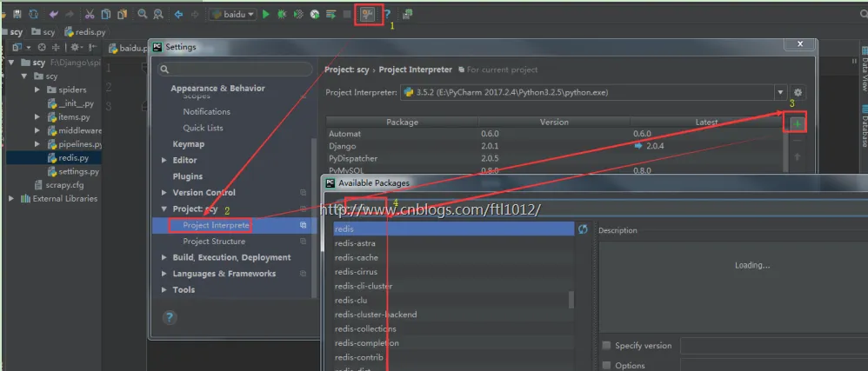Click the Specify version input field
The width and height of the screenshot is (868, 371).
(774, 346)
